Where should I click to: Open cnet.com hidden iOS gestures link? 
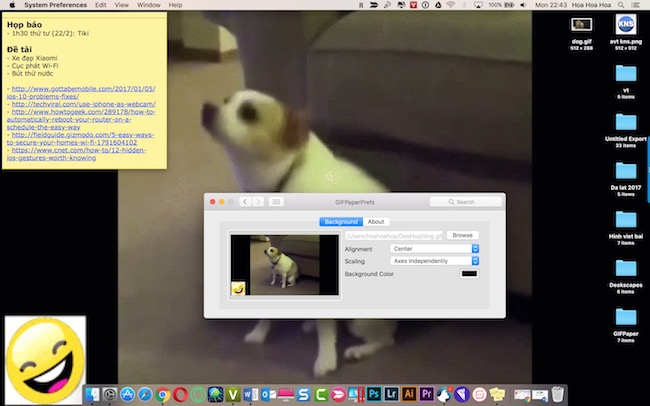pos(76,154)
